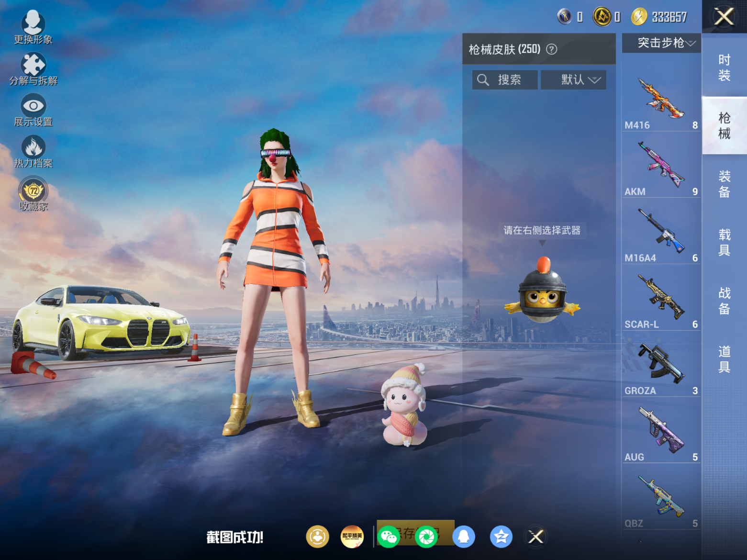Share screenshot to QQ penguin icon
747x560 pixels.
click(x=463, y=537)
